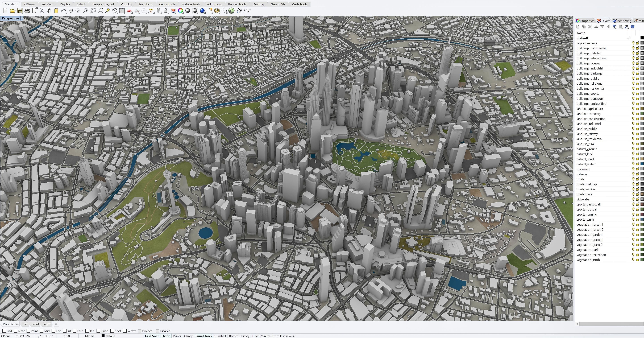Open the color wheel Object Properties icon
This screenshot has width=644, height=338.
[x=181, y=10]
